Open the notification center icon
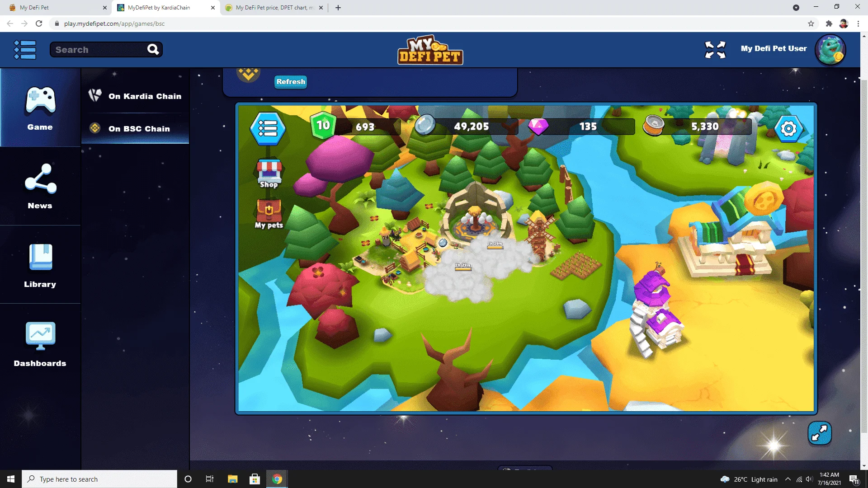868x488 pixels. point(854,479)
